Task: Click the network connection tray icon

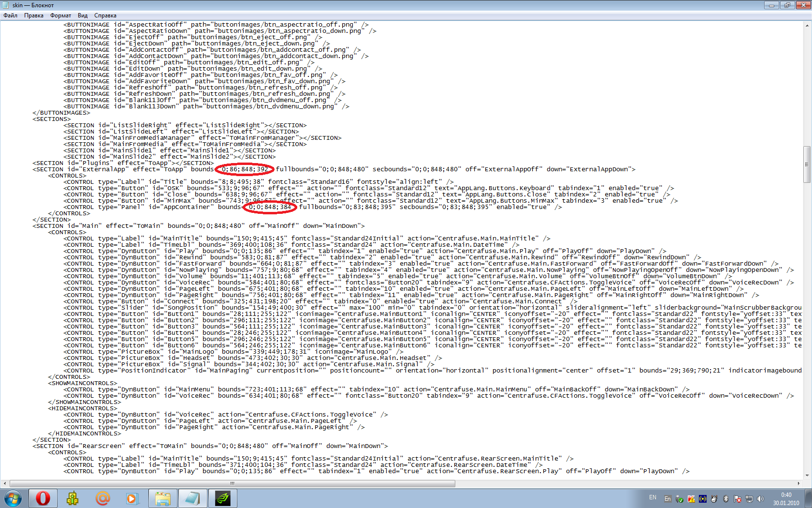Action: point(749,499)
